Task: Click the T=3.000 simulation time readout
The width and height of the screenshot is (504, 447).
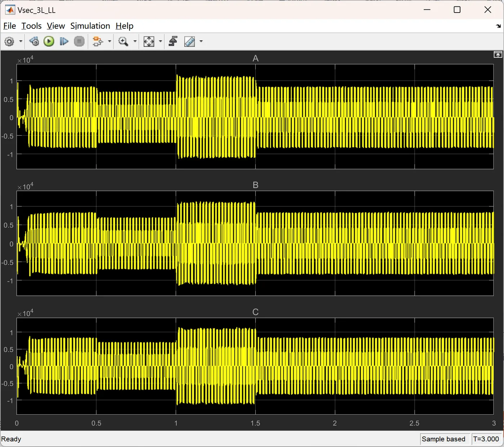Action: 486,439
